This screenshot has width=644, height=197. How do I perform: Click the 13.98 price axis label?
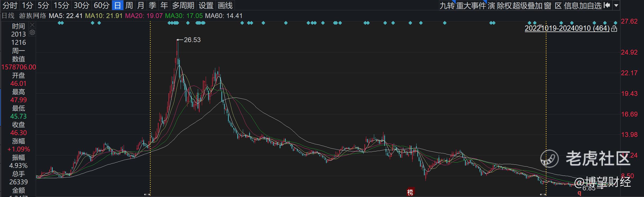629,135
